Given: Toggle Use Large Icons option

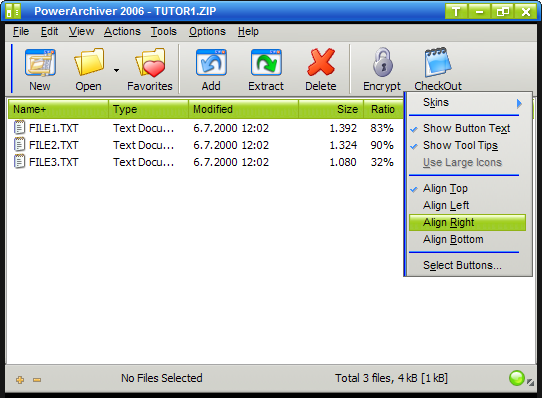Looking at the screenshot, I should [x=467, y=163].
